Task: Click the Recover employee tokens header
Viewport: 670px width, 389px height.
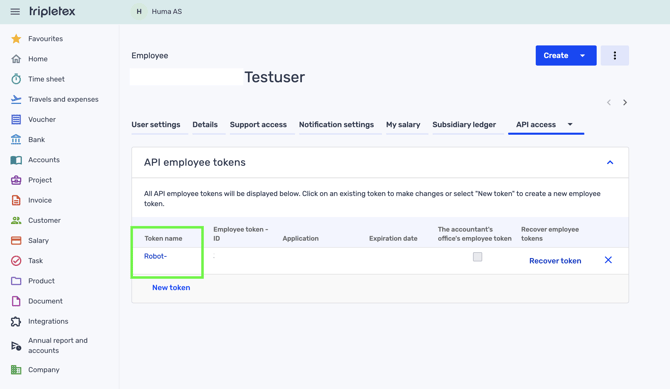Action: click(550, 234)
